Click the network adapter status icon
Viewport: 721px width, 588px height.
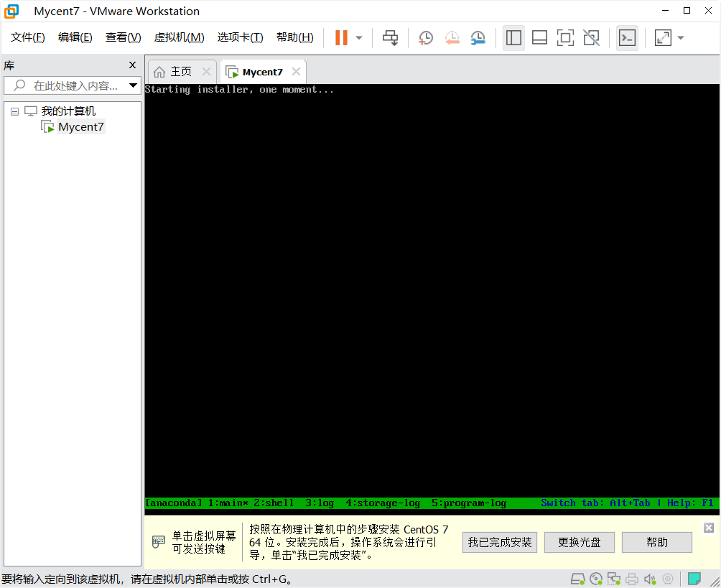614,579
